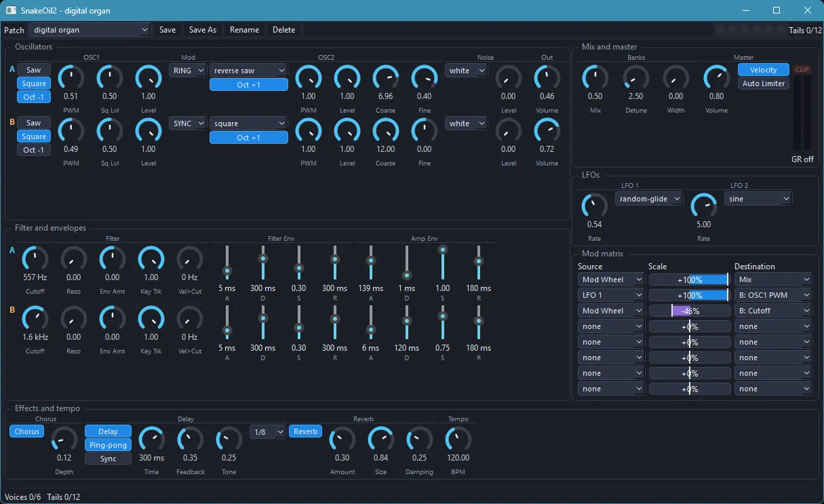The image size is (824, 504).
Task: Open LFO 1 mod source dropdown
Action: tap(611, 295)
